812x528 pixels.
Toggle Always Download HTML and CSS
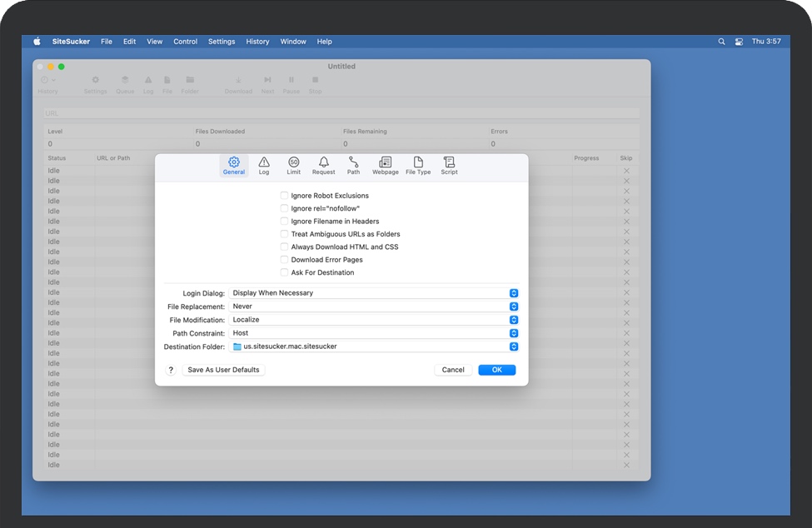point(284,247)
